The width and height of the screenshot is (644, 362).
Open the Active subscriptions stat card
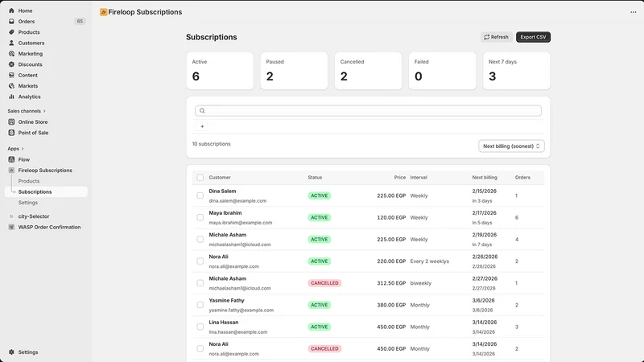(x=220, y=71)
